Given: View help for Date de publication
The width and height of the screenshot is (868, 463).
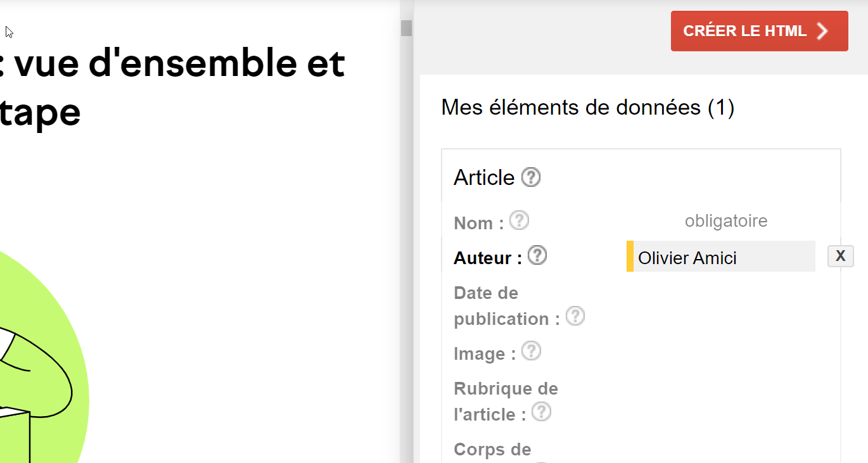Looking at the screenshot, I should pos(575,316).
